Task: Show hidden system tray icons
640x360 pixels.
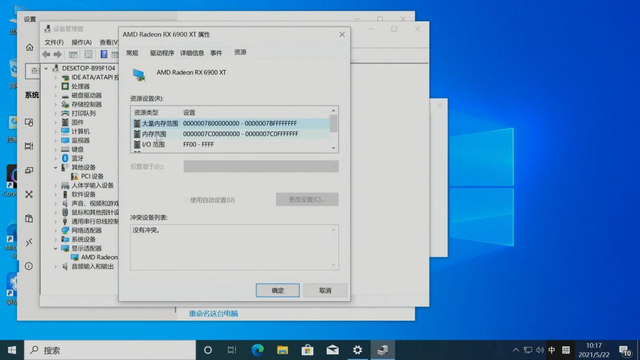Action: click(x=516, y=350)
